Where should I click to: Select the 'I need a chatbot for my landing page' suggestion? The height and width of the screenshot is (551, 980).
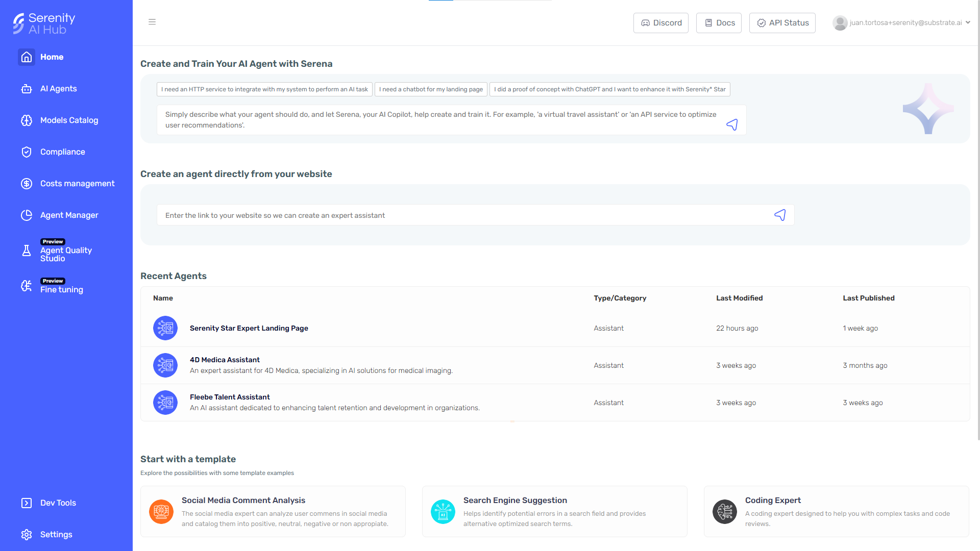pos(431,89)
